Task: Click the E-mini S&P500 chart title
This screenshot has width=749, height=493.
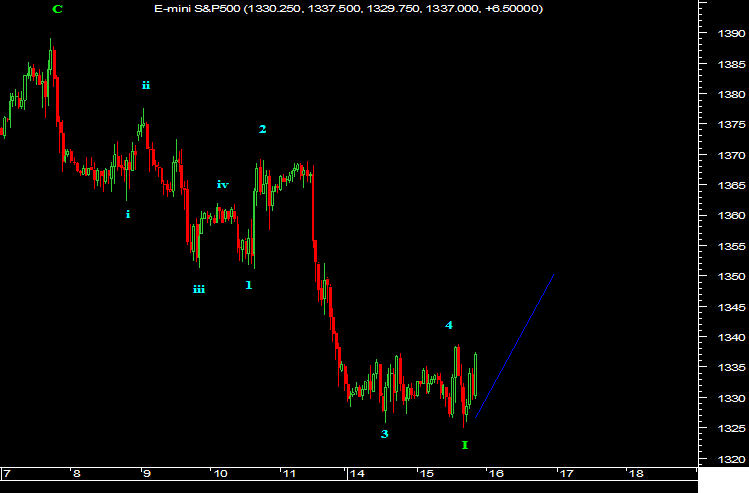Action: click(x=348, y=9)
